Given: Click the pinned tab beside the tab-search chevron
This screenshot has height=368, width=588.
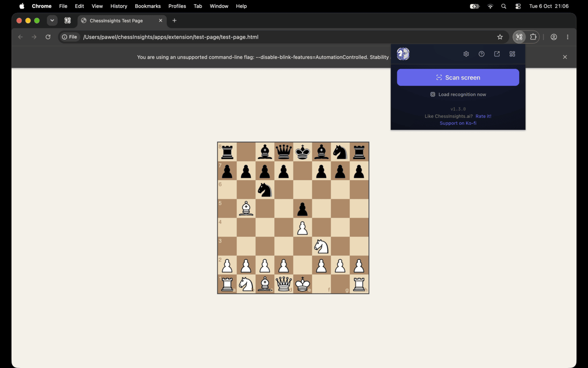Looking at the screenshot, I should click(x=68, y=21).
